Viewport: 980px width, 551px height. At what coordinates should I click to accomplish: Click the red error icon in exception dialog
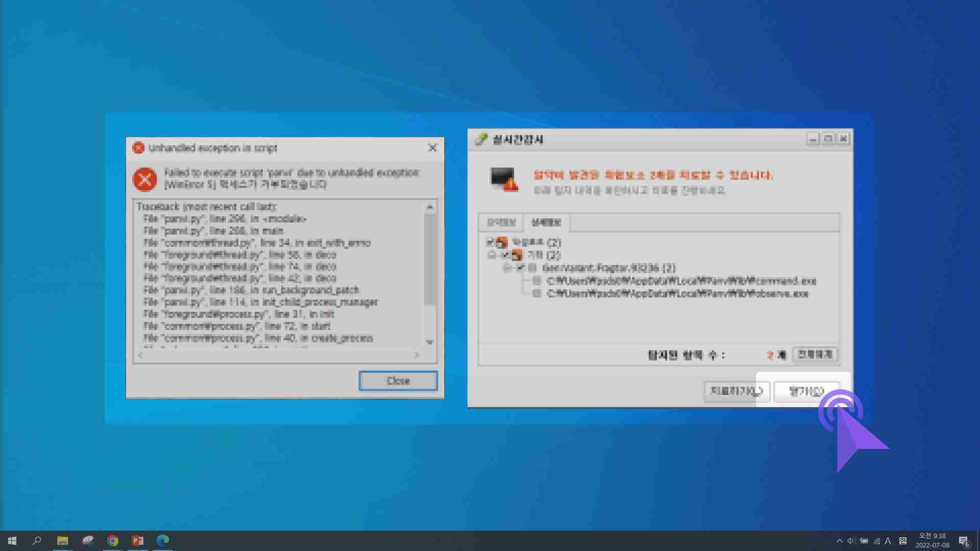click(x=145, y=180)
